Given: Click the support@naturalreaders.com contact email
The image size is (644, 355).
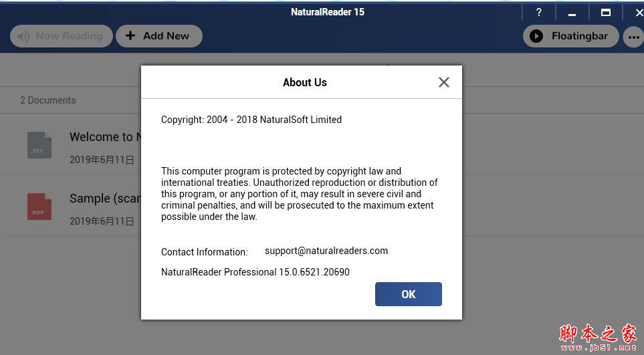Looking at the screenshot, I should pos(326,251).
